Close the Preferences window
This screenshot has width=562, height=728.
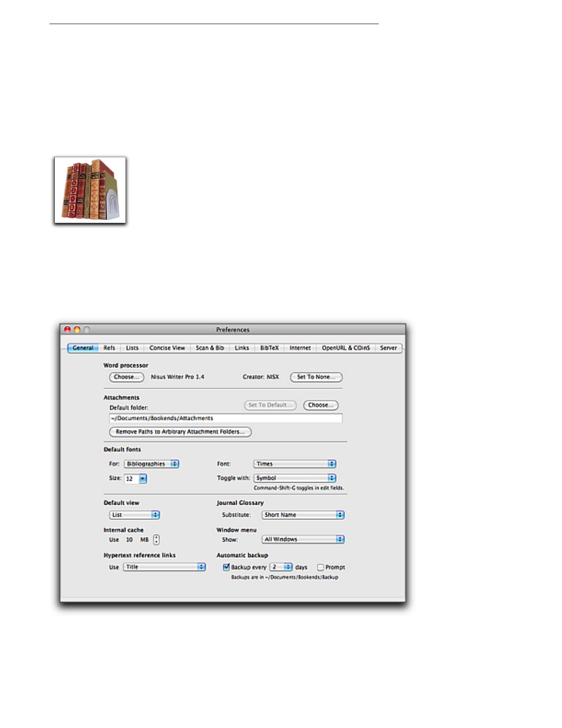click(67, 330)
